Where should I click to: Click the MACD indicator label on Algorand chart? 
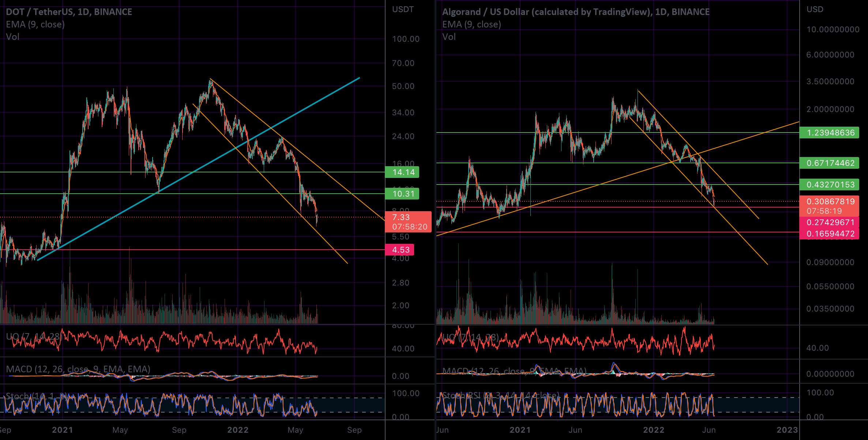(x=514, y=371)
